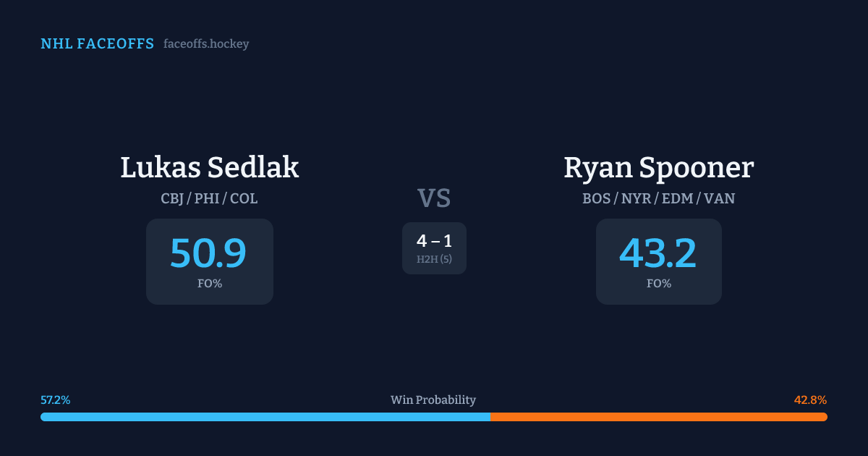The height and width of the screenshot is (456, 868).
Task: Click the VS text between players
Action: (434, 198)
